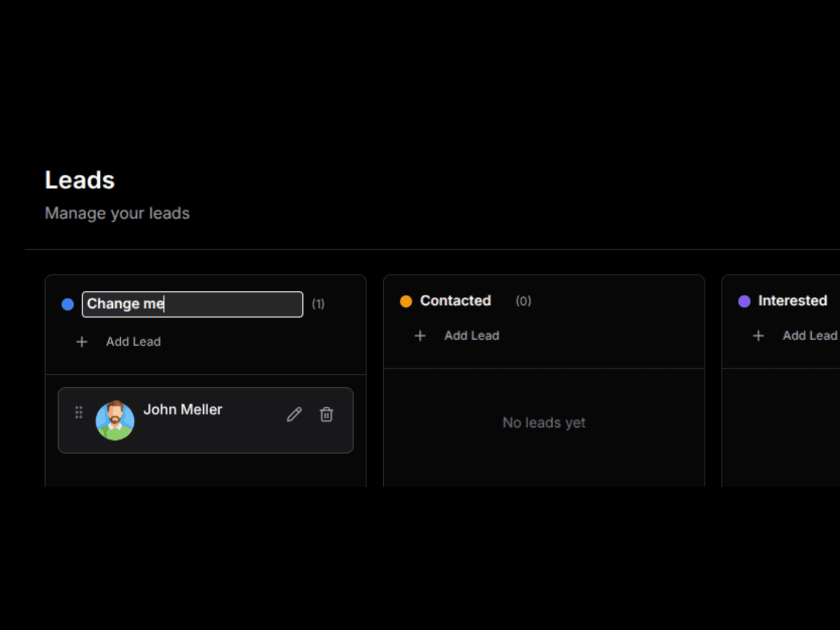This screenshot has height=630, width=840.
Task: Click the No leads yet placeholder area
Action: (x=544, y=423)
